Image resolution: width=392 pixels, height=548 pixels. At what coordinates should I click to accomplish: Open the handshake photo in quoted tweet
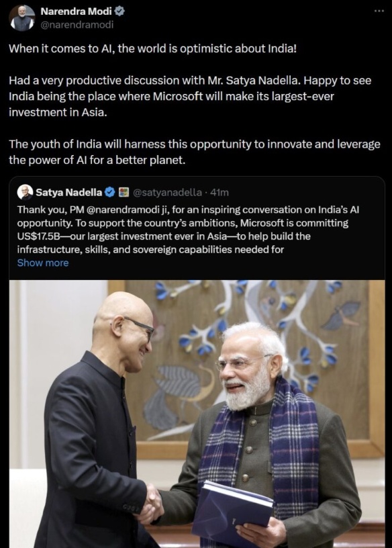(197, 414)
